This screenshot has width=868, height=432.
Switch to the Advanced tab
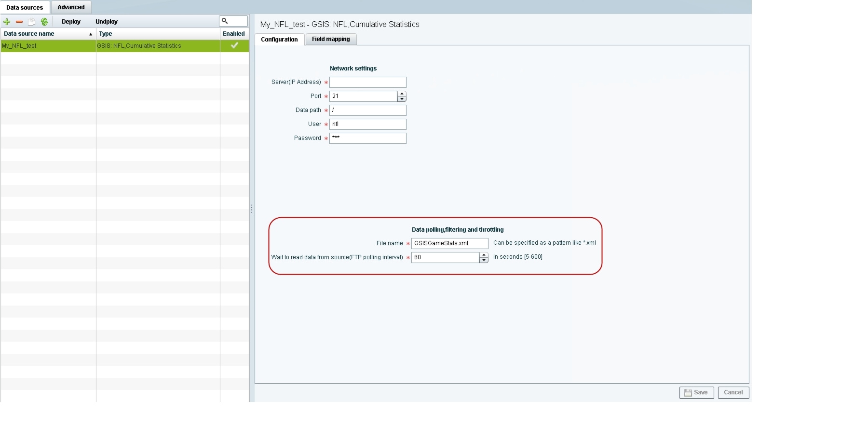tap(71, 7)
